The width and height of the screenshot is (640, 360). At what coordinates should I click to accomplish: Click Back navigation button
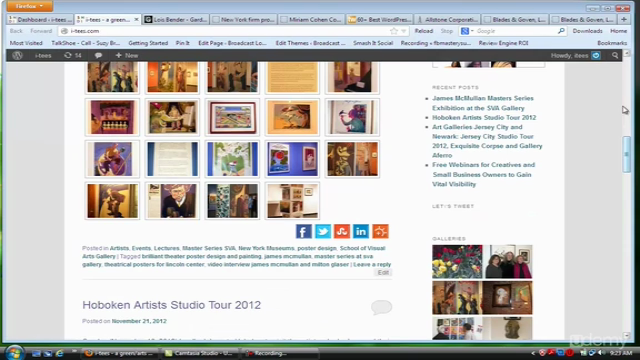click(x=16, y=31)
